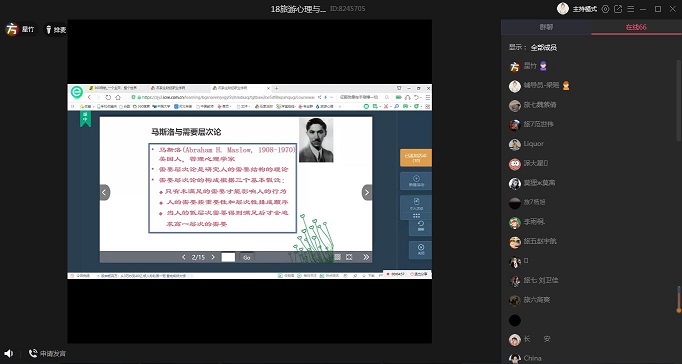Image resolution: width=682 pixels, height=364 pixels.
Task: Click the browser back arrow
Action: pyautogui.click(x=90, y=97)
